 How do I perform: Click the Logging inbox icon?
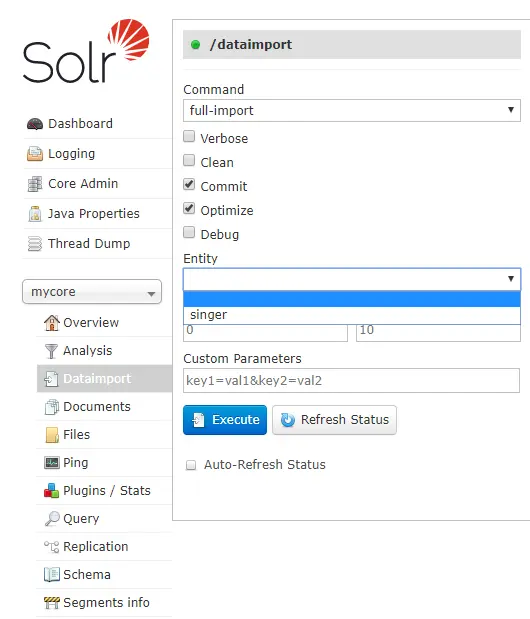coord(35,154)
